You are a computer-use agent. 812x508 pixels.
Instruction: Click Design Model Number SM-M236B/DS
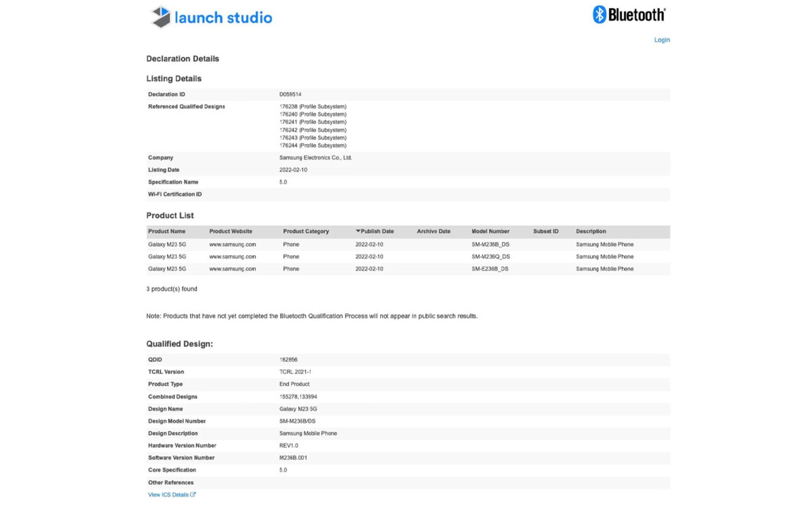pyautogui.click(x=297, y=421)
